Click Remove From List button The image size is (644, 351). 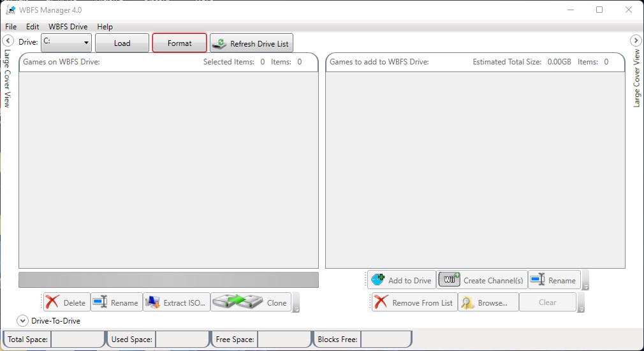[x=414, y=302]
